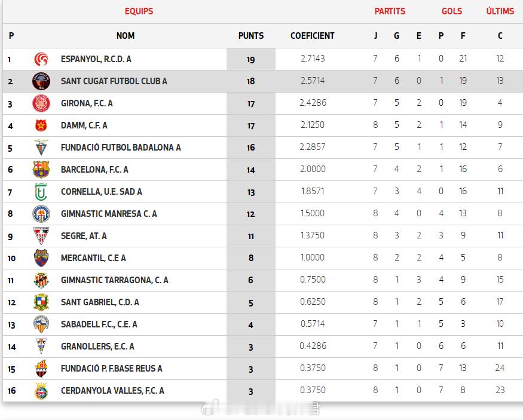
Task: Open the GRANOLLERS, E.C. A team link
Action: [x=97, y=347]
